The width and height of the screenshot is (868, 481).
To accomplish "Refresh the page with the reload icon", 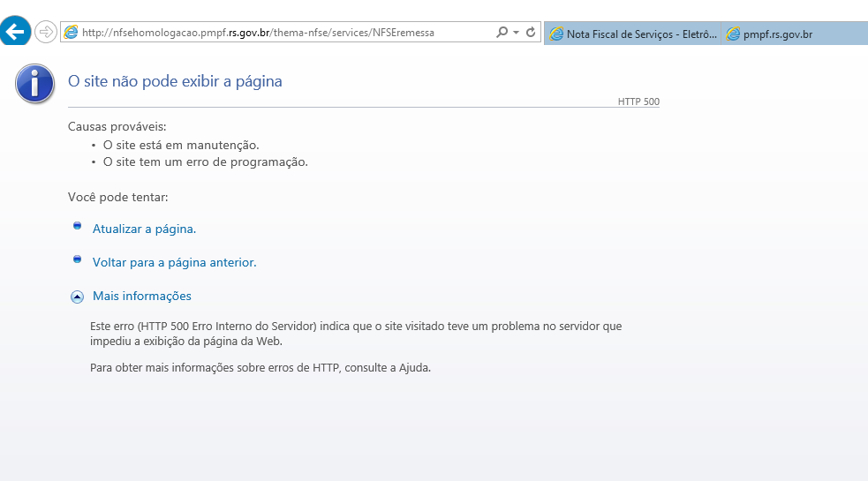I will pos(531,32).
